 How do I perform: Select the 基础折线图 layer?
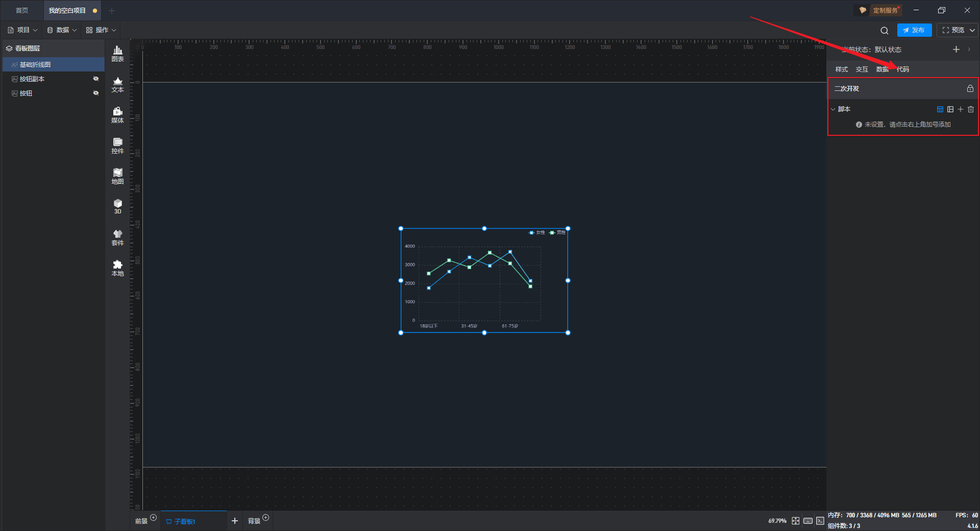coord(35,64)
